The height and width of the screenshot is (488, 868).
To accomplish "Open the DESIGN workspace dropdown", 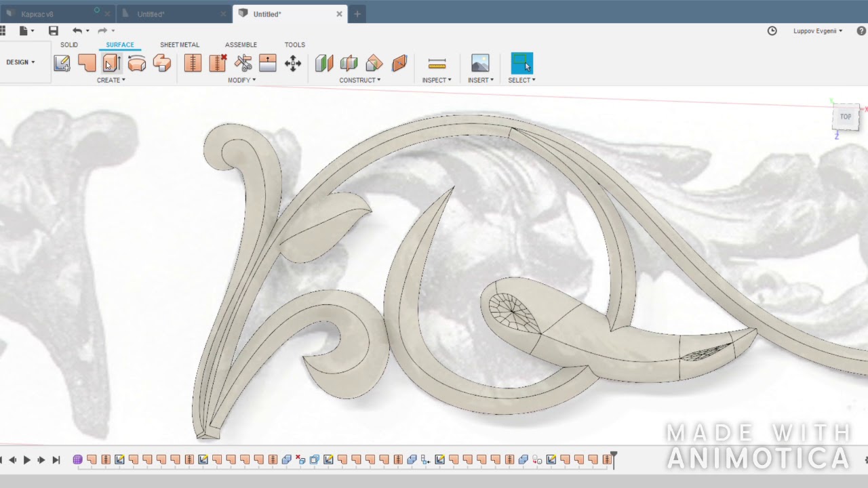I will point(20,62).
